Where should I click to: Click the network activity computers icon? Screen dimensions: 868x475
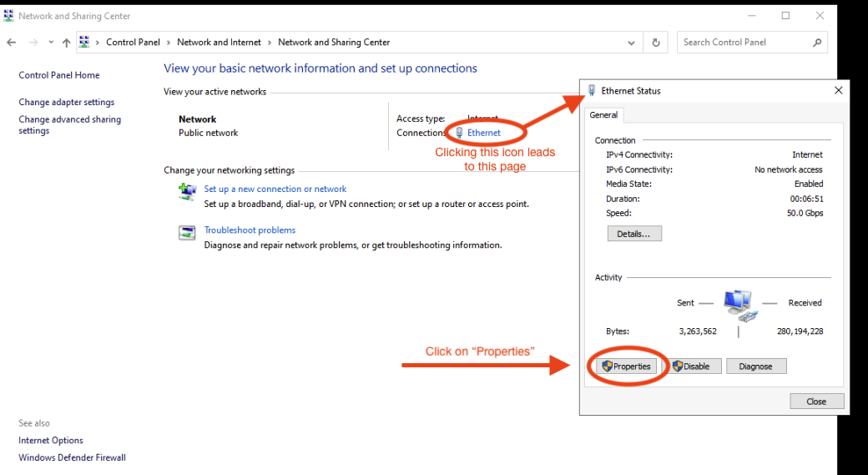[x=740, y=305]
